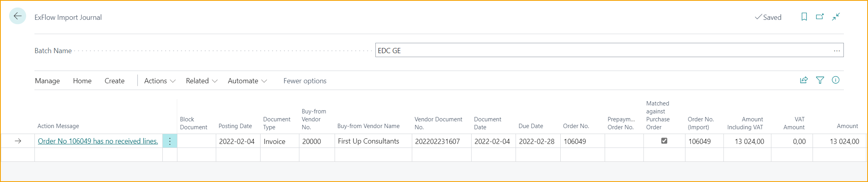Click Amount Including VAT 13 024,00
868x182 pixels.
click(747, 141)
